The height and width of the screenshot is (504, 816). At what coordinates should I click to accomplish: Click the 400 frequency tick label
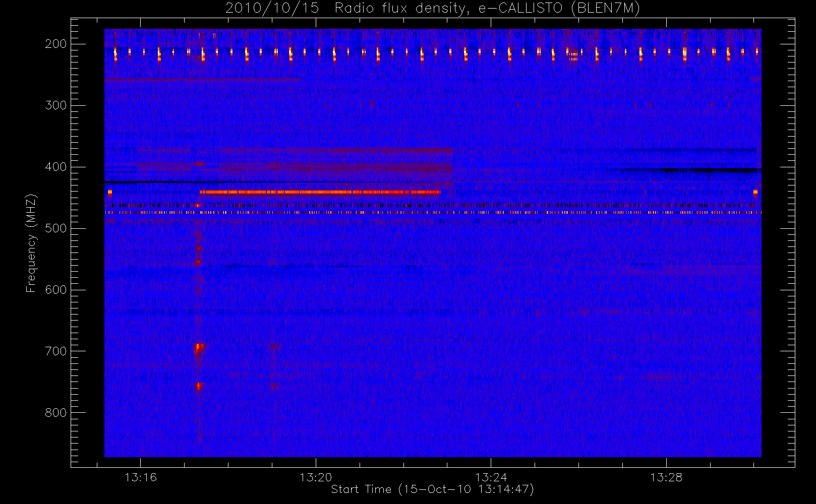coord(56,167)
